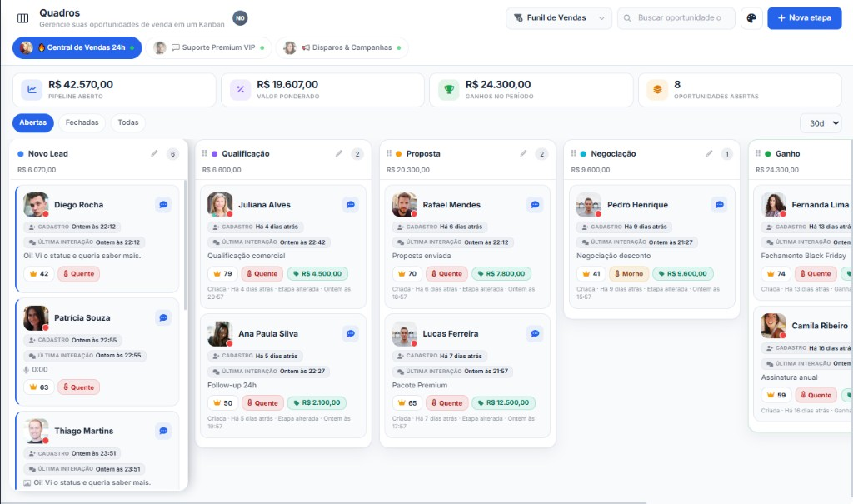Click the text Negociação desconto
The height and width of the screenshot is (504, 853).
click(x=613, y=256)
